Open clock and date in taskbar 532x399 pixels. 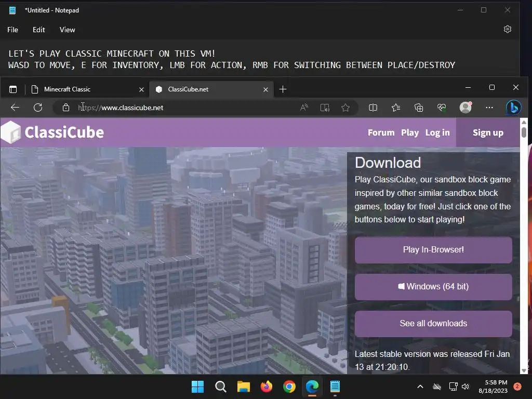tap(493, 387)
